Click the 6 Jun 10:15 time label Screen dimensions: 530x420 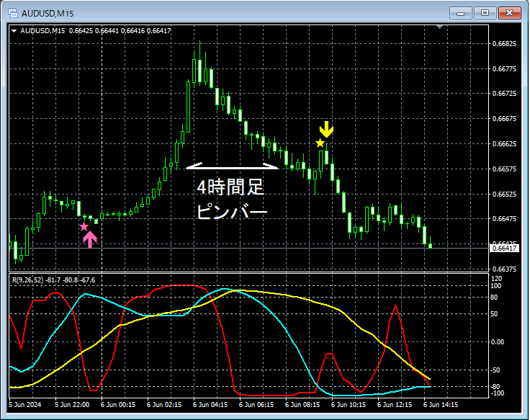click(x=348, y=405)
